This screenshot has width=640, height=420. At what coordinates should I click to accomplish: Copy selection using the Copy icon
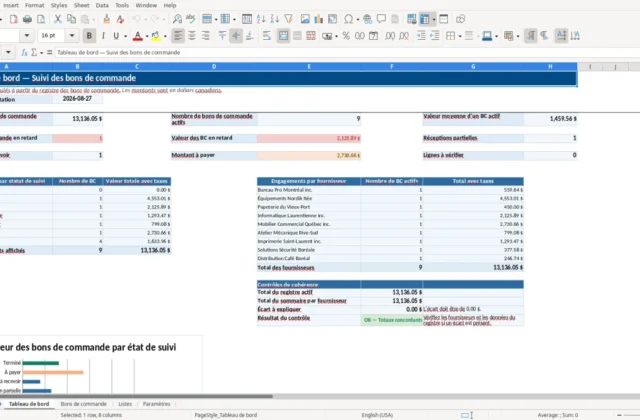[71, 19]
